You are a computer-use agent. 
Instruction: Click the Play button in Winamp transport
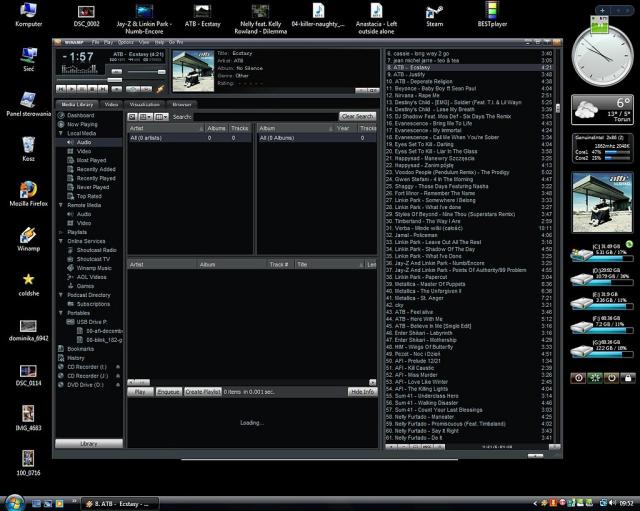point(71,89)
